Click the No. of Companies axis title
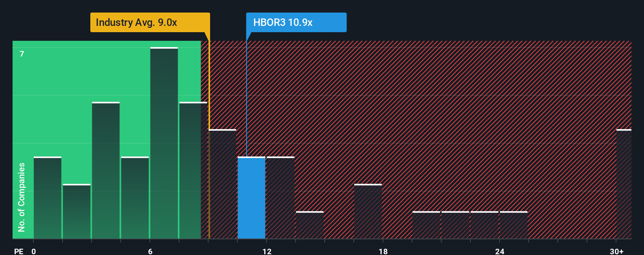This screenshot has height=255, width=644. tap(22, 197)
